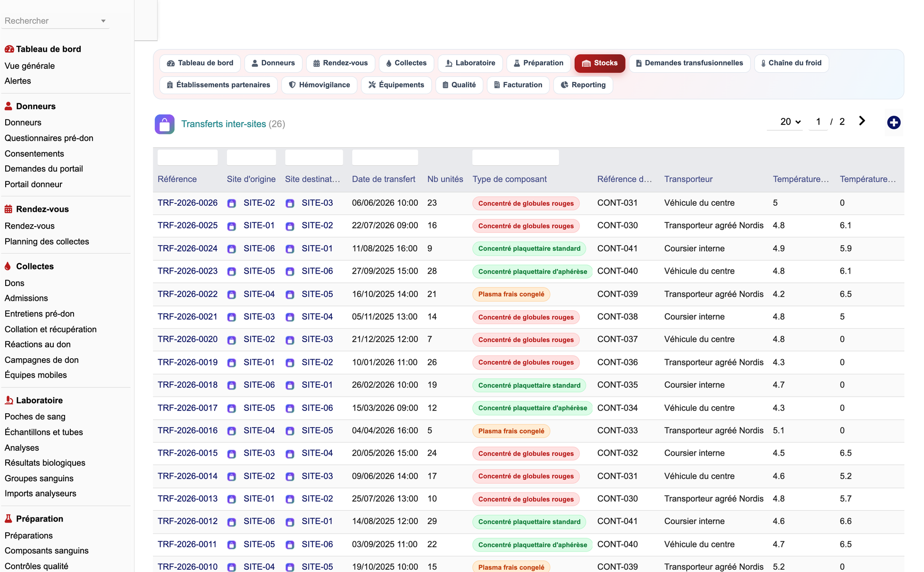Open Planning des collectes in the sidebar
Viewport: 924px width, 572px height.
coord(47,241)
